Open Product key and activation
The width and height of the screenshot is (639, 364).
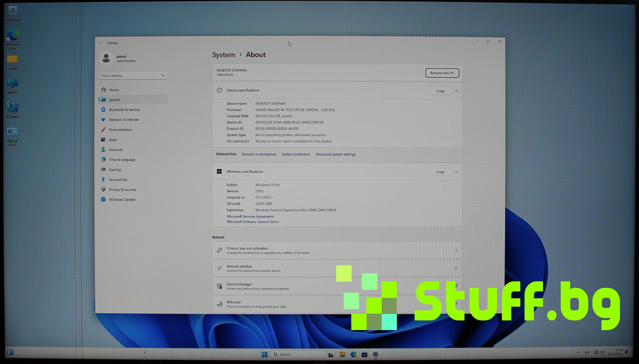point(337,250)
